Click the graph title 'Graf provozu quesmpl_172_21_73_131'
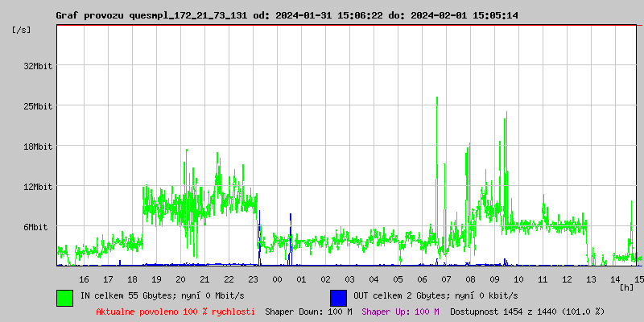 click(x=152, y=15)
